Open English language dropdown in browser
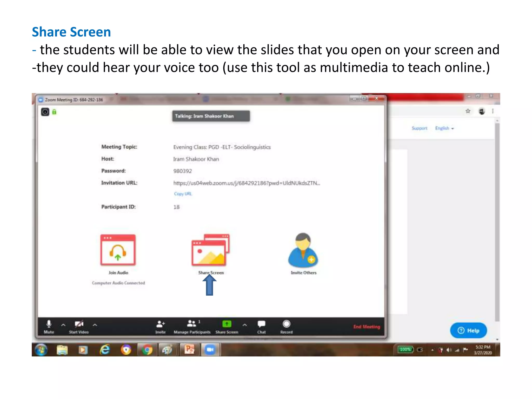Screen dimensions: 532x399 [x=444, y=128]
